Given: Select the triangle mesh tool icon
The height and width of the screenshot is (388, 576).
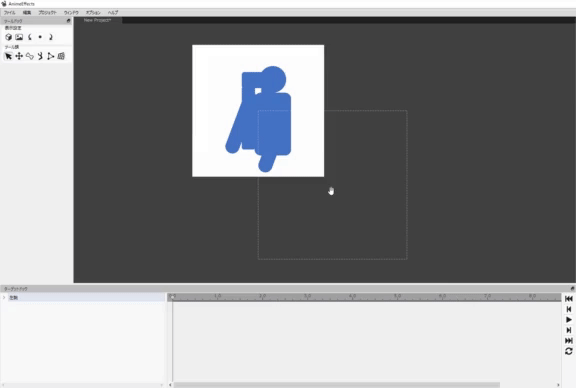Looking at the screenshot, I should [x=51, y=56].
